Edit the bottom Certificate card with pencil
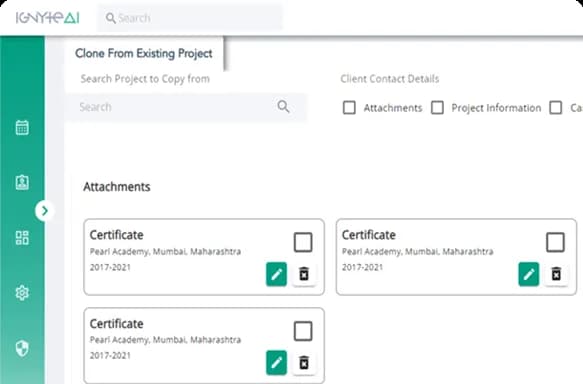The width and height of the screenshot is (583, 384). (x=276, y=362)
